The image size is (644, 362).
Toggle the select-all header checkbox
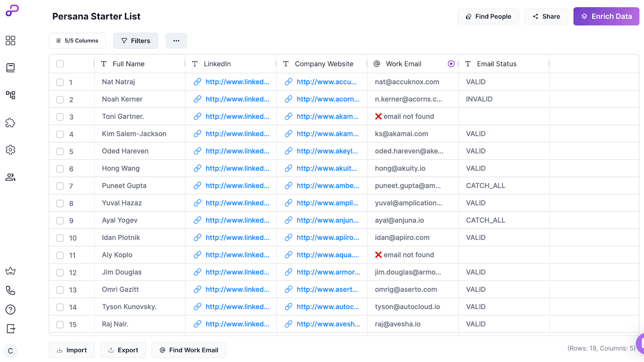60,64
